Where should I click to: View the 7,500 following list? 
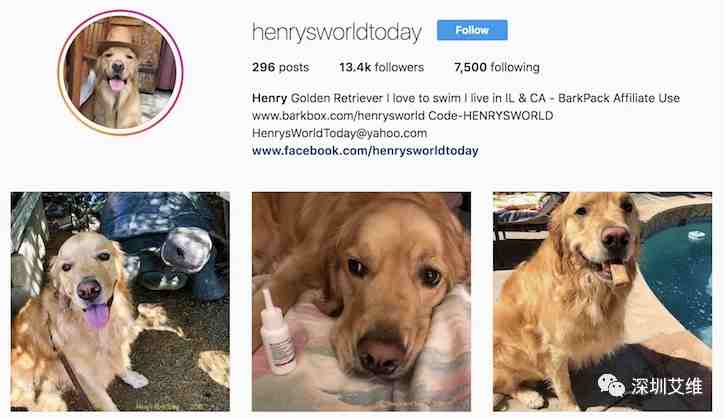pyautogui.click(x=497, y=67)
